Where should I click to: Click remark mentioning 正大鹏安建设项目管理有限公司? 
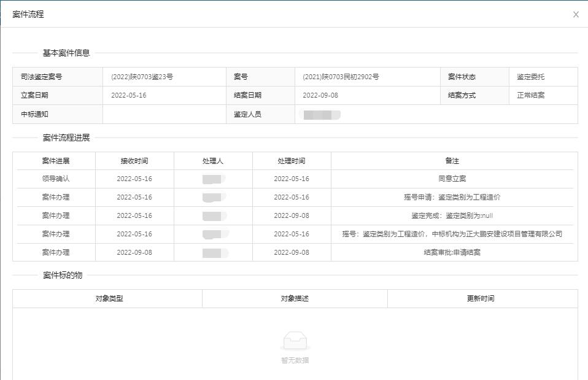point(452,234)
